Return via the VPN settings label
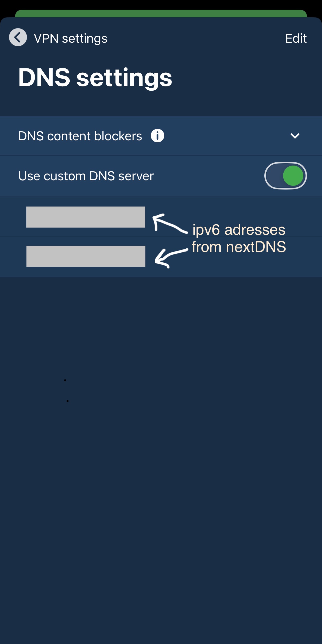 (x=70, y=38)
